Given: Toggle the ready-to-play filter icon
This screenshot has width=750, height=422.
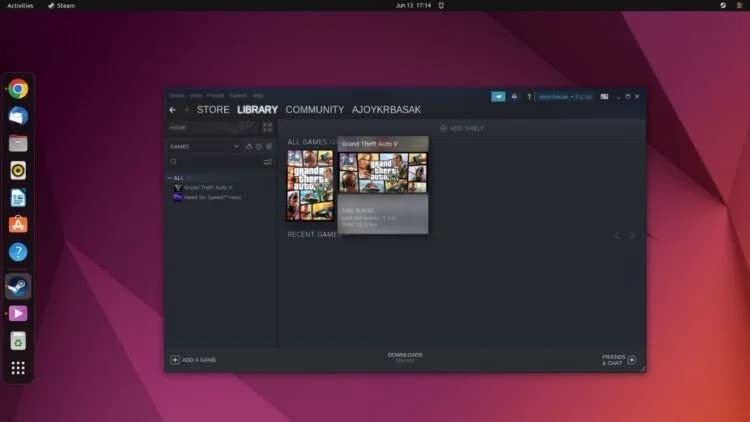Looking at the screenshot, I should coord(269,146).
